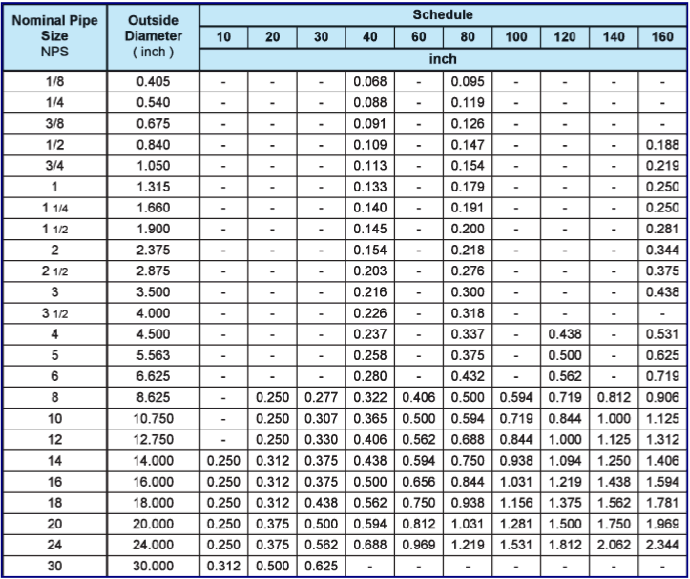The image size is (690, 579).
Task: Click outside diameter value '10.750'
Action: pyautogui.click(x=153, y=418)
